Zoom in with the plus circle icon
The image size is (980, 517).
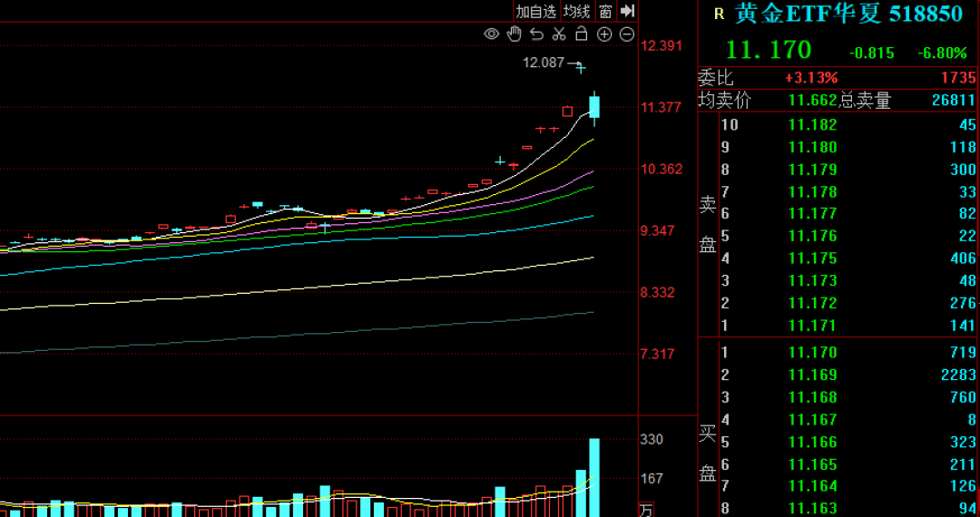[x=604, y=34]
